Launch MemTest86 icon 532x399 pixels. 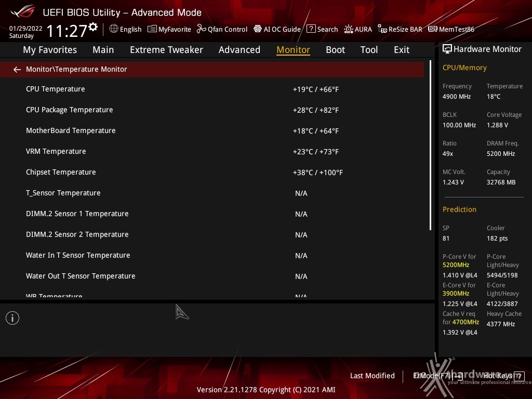click(433, 29)
